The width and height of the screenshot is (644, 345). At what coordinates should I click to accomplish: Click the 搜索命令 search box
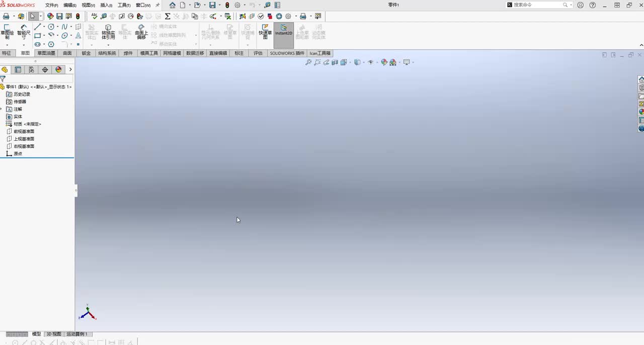tap(538, 5)
